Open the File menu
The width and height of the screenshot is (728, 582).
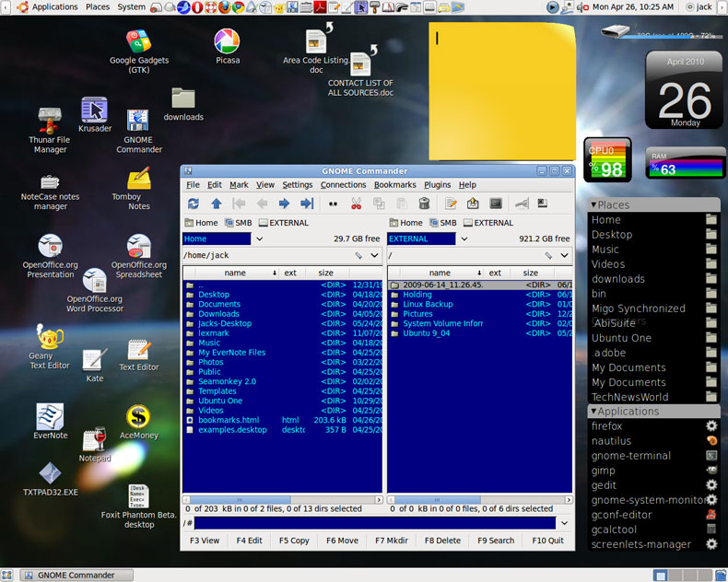pos(193,185)
